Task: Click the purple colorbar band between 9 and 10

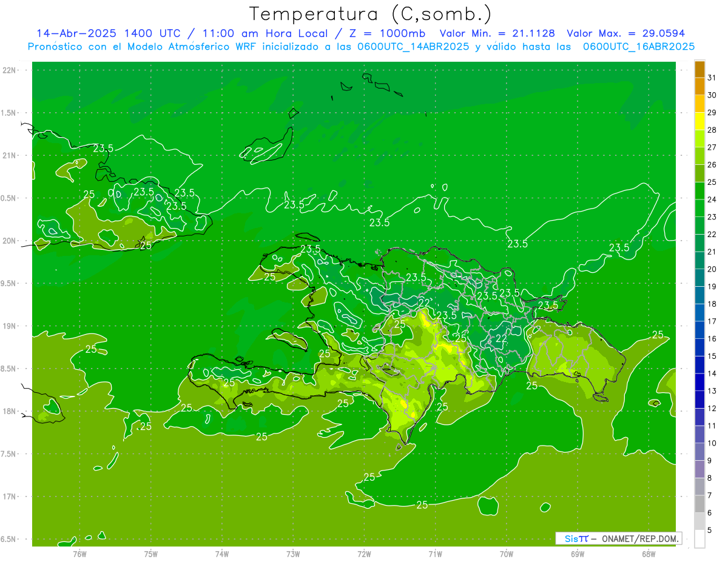Action: click(699, 452)
